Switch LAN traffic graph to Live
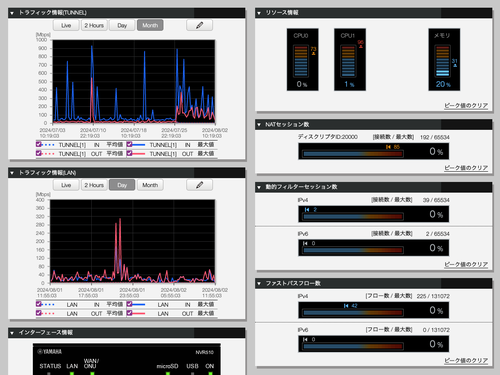 66,185
